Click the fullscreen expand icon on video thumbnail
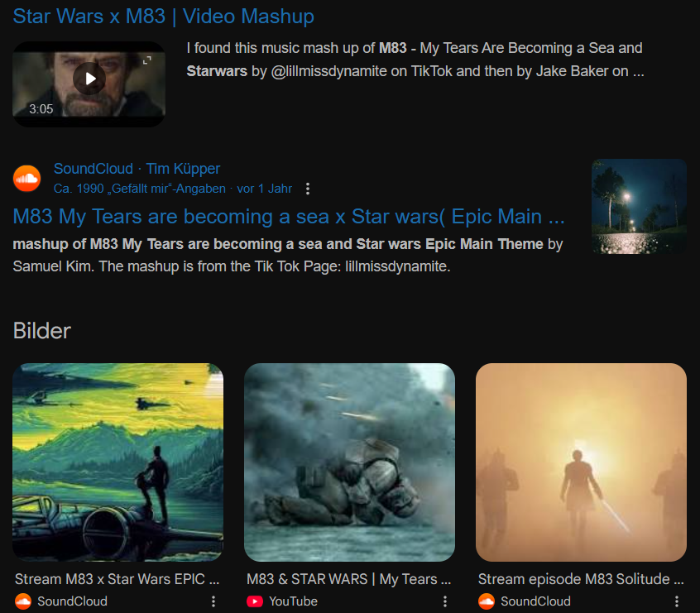This screenshot has height=613, width=700. point(147,60)
